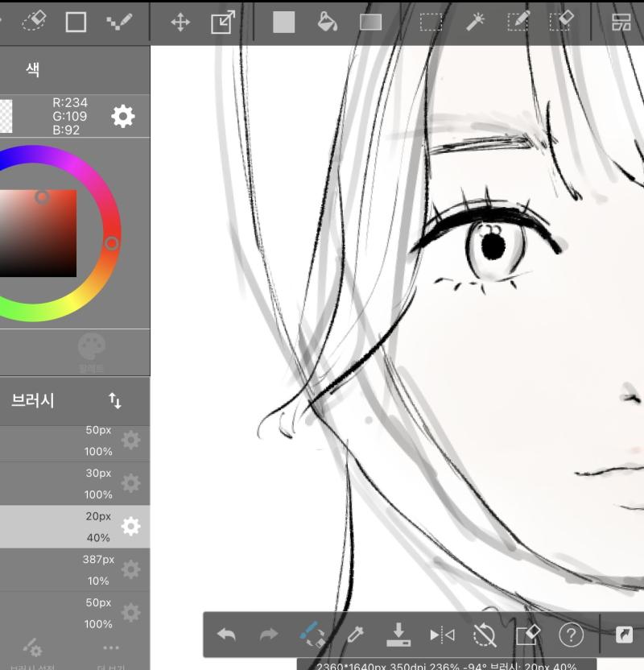
Task: Select the polyline brush tool
Action: [x=118, y=22]
